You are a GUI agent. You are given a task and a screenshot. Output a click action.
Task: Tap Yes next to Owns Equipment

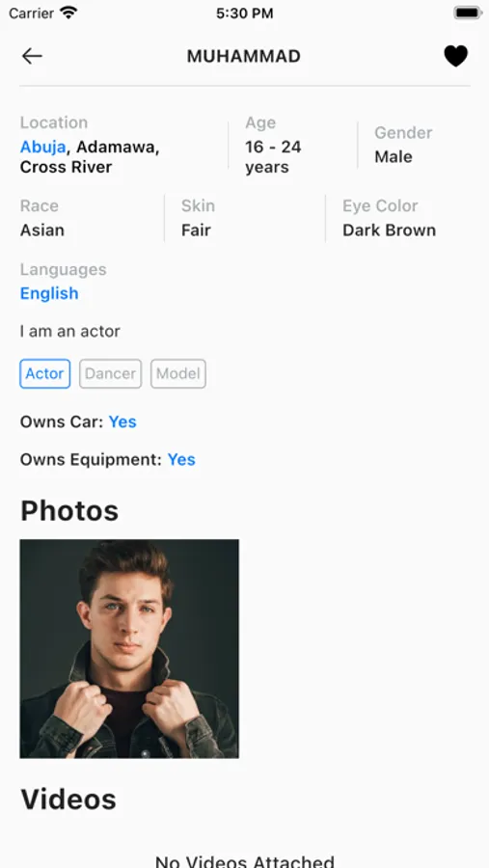181,459
